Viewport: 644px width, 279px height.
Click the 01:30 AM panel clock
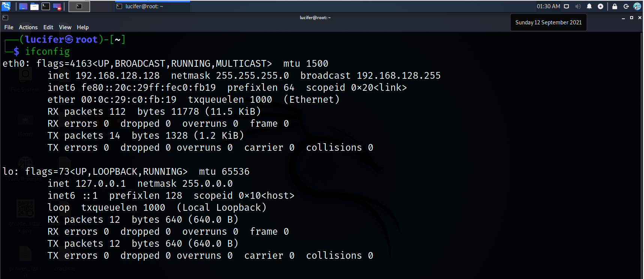click(x=548, y=6)
